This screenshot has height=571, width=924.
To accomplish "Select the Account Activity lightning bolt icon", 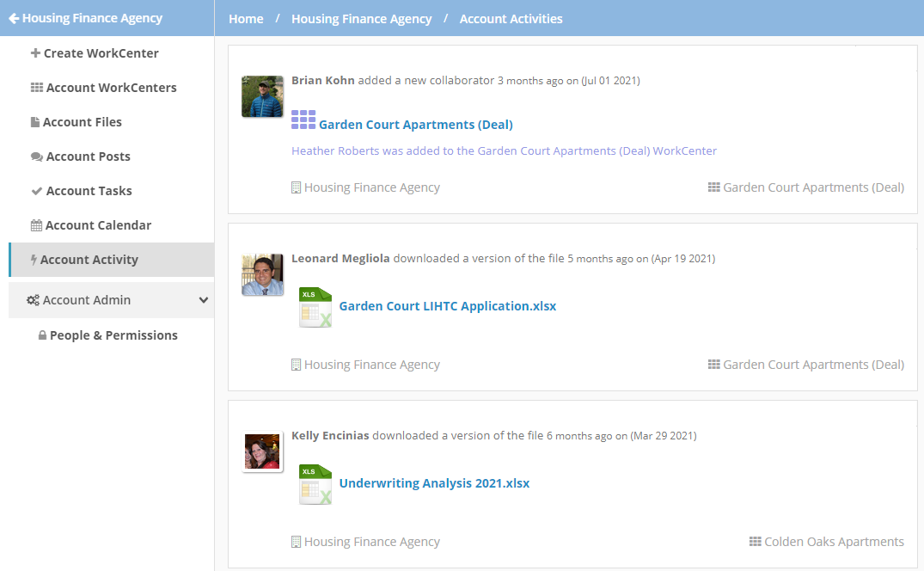I will point(34,259).
